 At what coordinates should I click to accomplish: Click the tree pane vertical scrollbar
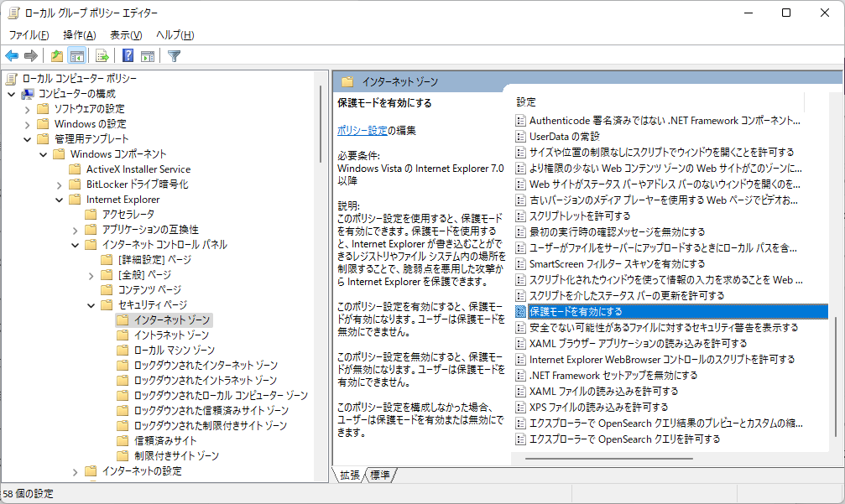(321, 124)
